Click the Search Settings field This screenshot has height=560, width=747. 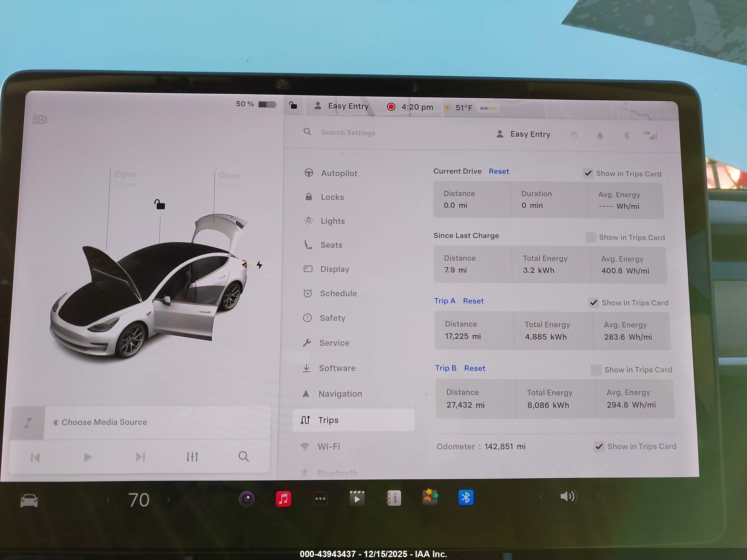[348, 133]
